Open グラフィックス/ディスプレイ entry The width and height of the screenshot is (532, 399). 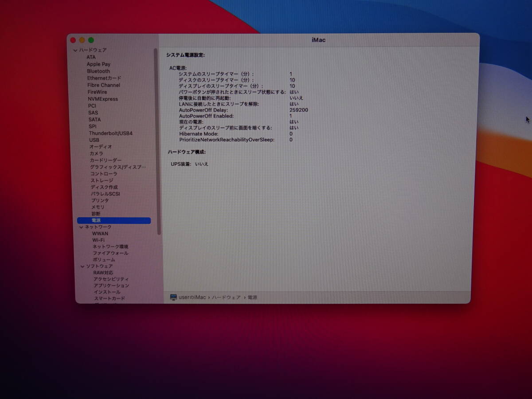pos(118,167)
